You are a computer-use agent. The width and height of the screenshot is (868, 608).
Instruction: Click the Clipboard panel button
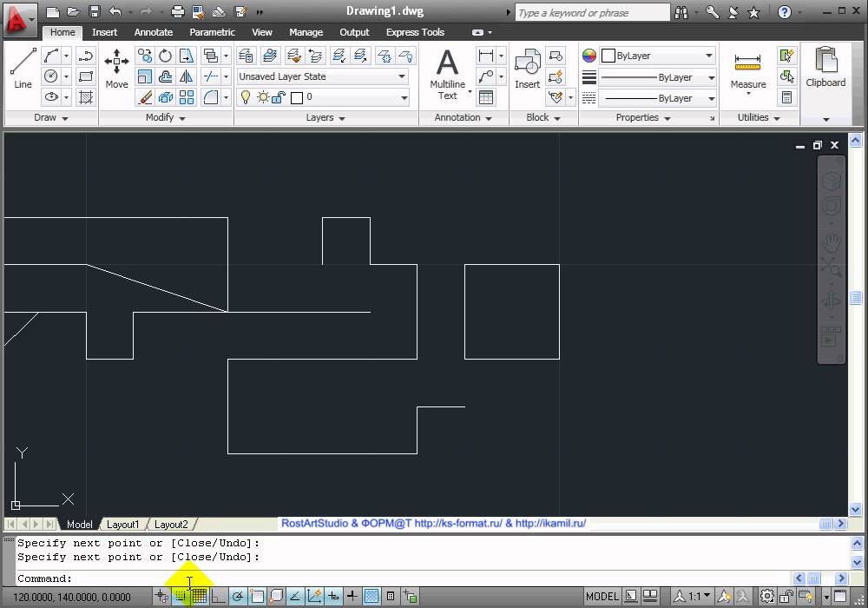pyautogui.click(x=825, y=68)
